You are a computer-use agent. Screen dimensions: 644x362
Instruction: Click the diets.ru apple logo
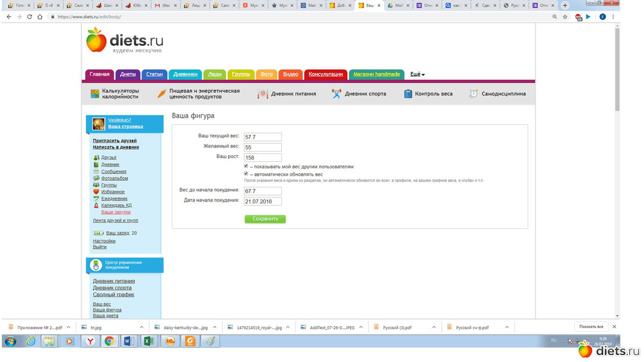97,40
